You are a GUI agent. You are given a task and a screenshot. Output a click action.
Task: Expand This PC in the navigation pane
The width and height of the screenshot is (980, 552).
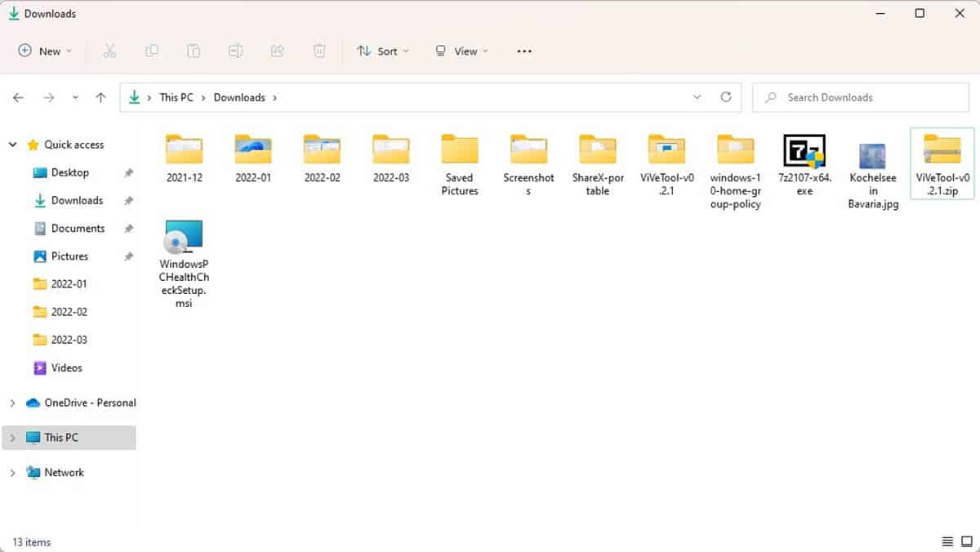pyautogui.click(x=11, y=437)
